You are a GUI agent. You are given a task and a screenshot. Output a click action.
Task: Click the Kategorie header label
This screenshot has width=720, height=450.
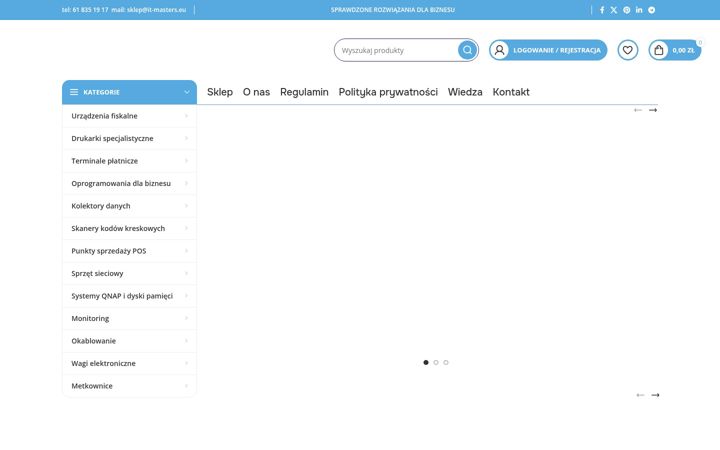tap(101, 92)
